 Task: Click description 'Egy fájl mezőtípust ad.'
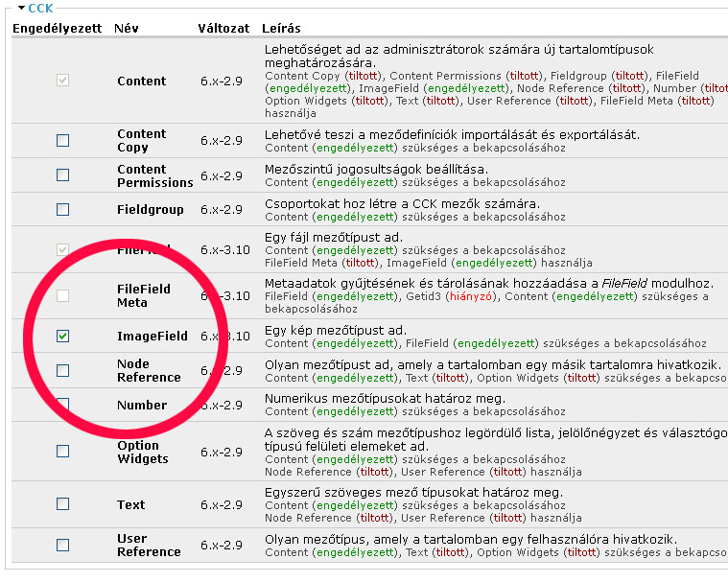pyautogui.click(x=334, y=238)
